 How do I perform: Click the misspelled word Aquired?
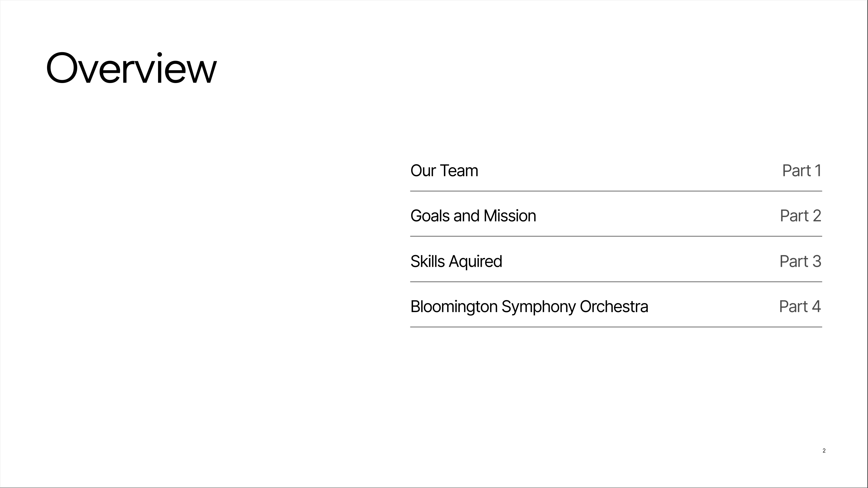pos(475,261)
